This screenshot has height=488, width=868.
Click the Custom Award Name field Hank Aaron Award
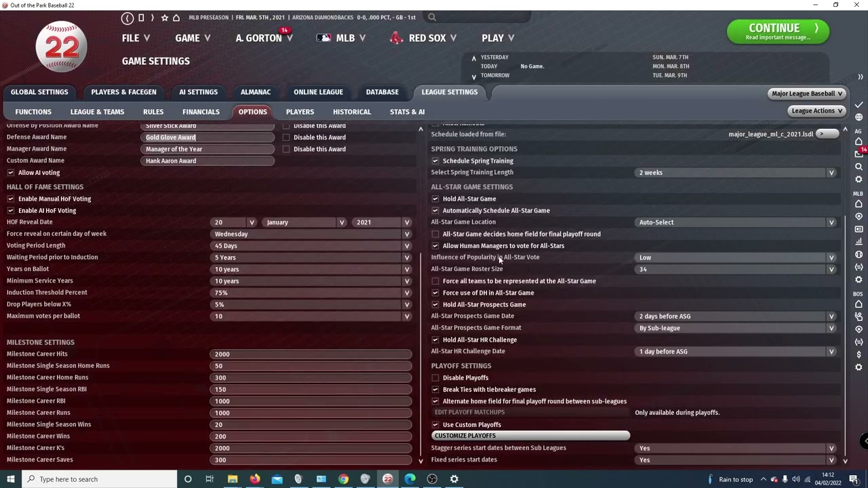[208, 161]
